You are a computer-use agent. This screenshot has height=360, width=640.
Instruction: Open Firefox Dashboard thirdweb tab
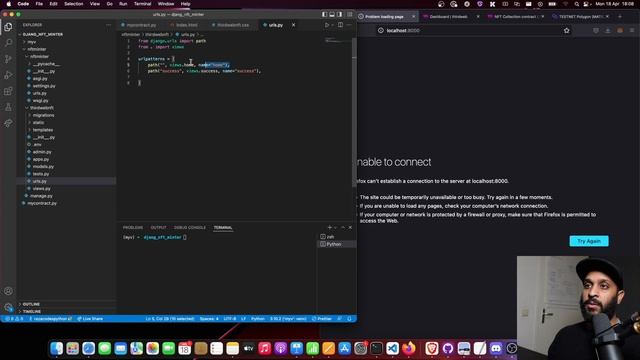pyautogui.click(x=451, y=17)
